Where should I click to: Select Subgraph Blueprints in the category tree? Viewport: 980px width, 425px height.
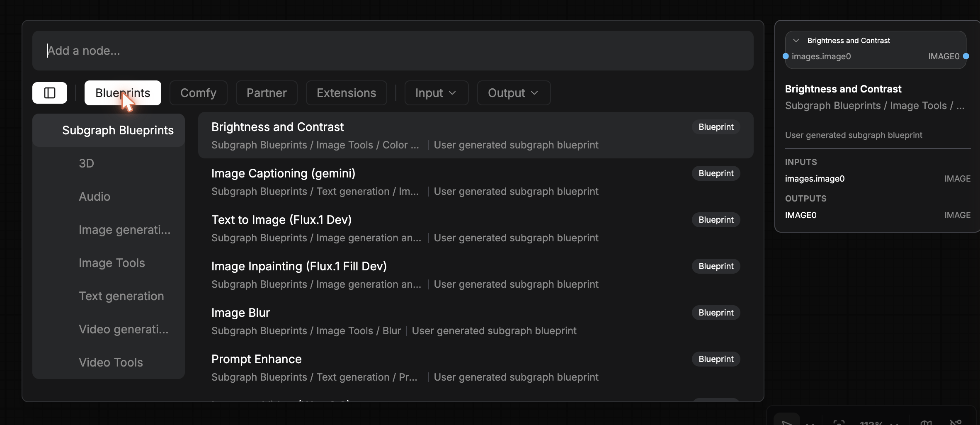pos(109,130)
